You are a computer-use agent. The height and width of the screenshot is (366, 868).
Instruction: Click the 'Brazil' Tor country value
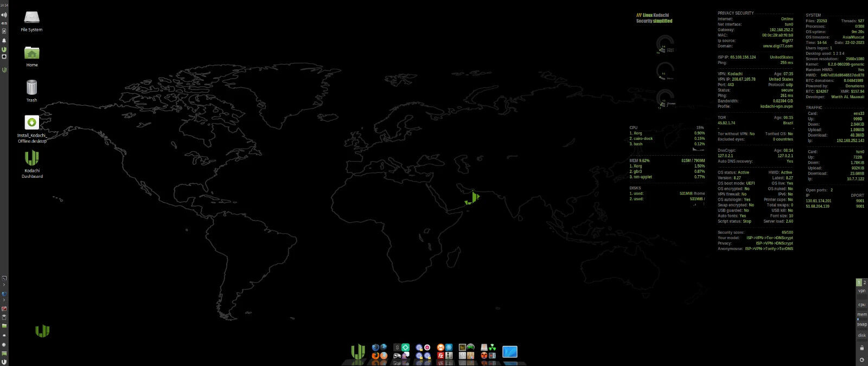[x=788, y=123]
